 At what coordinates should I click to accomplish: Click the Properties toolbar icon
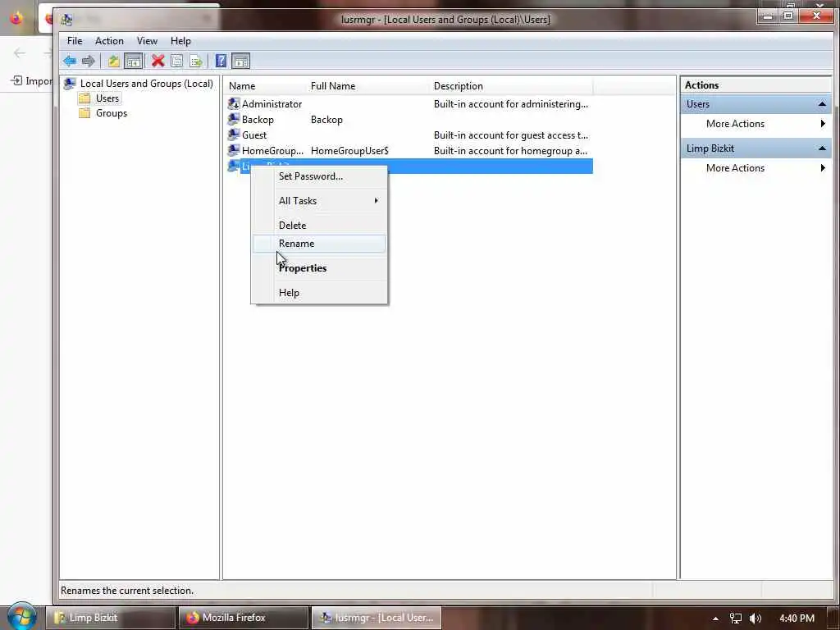coord(177,61)
